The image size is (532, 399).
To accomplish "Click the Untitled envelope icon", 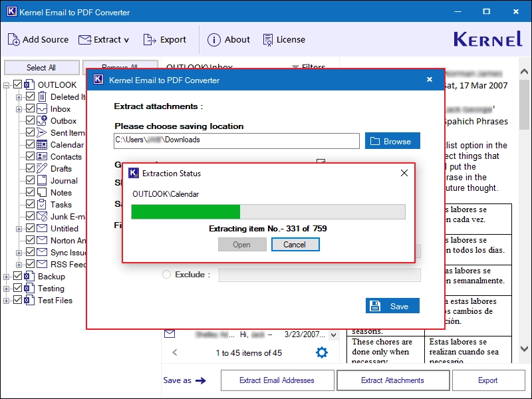I will [42, 228].
